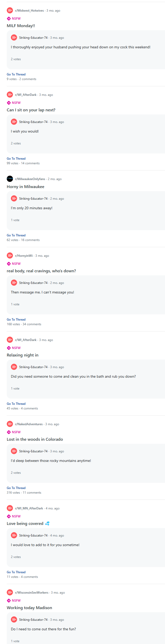Click the NSFW badge icon under r/WI_MN_AfterDark
This screenshot has height=644, width=165.
tap(9, 516)
